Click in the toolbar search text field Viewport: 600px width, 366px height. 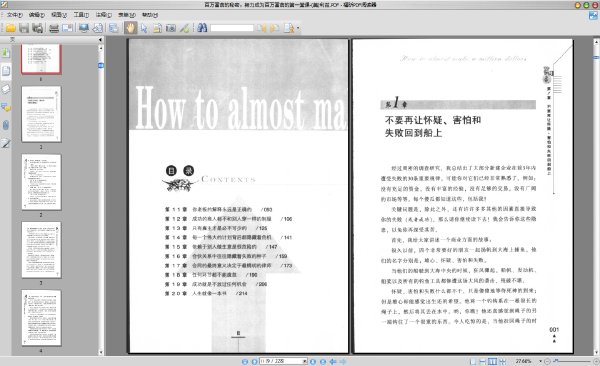click(232, 28)
